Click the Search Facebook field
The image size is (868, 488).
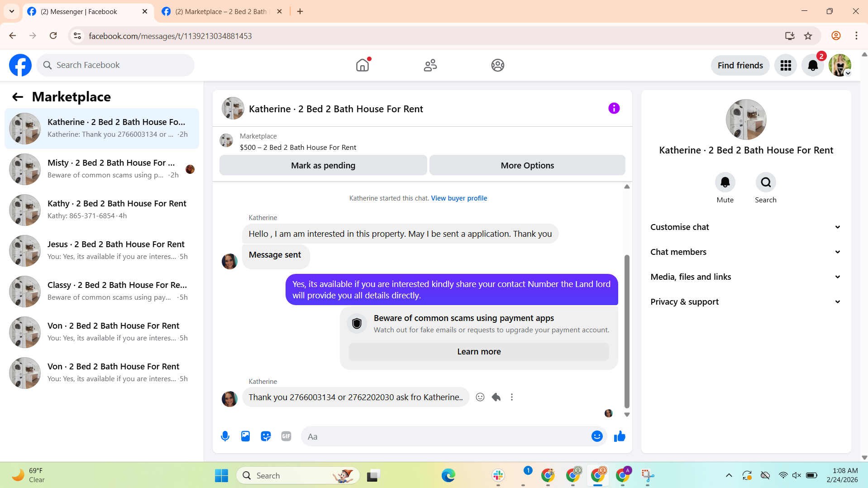[115, 65]
